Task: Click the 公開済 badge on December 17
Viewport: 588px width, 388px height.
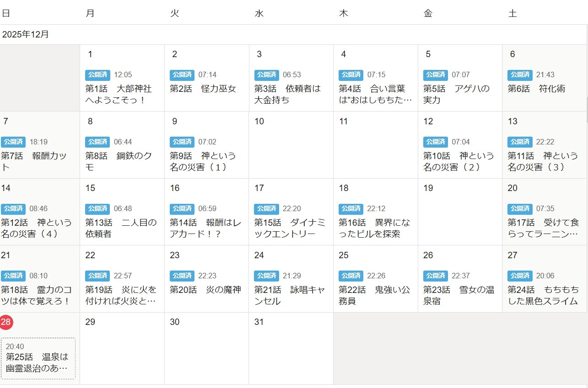Action: coord(266,209)
